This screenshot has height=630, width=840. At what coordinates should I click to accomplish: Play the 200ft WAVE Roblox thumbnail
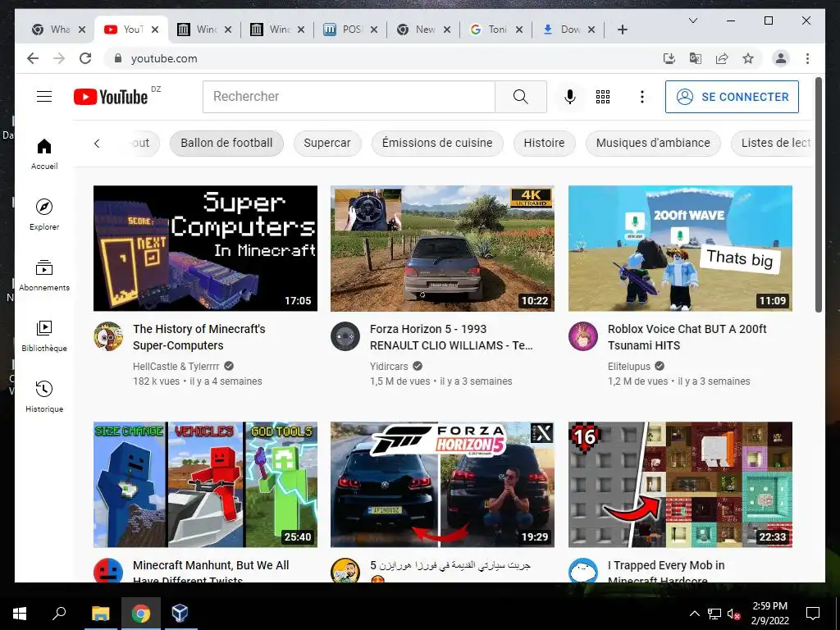[x=680, y=249]
